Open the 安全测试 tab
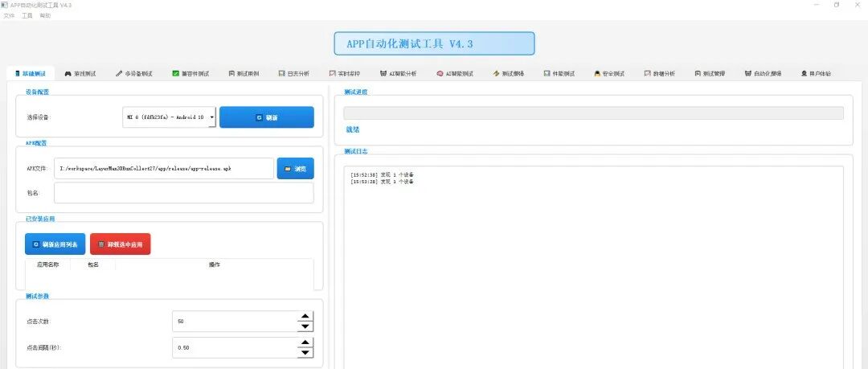The height and width of the screenshot is (369, 868). pos(609,74)
